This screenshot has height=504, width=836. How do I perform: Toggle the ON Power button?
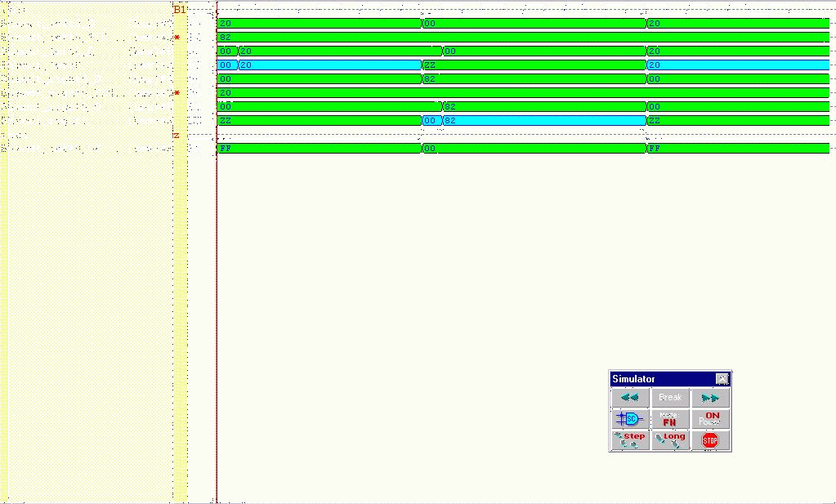tap(709, 419)
